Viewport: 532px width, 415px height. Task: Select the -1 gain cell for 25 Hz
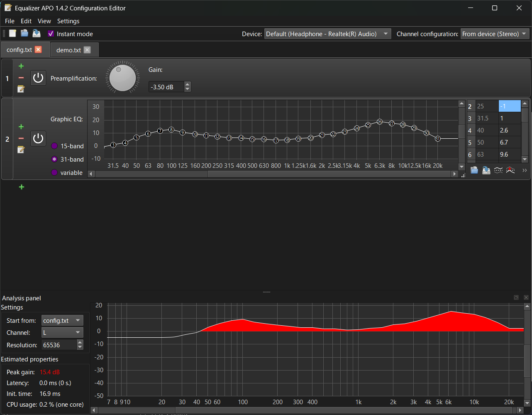click(x=510, y=106)
